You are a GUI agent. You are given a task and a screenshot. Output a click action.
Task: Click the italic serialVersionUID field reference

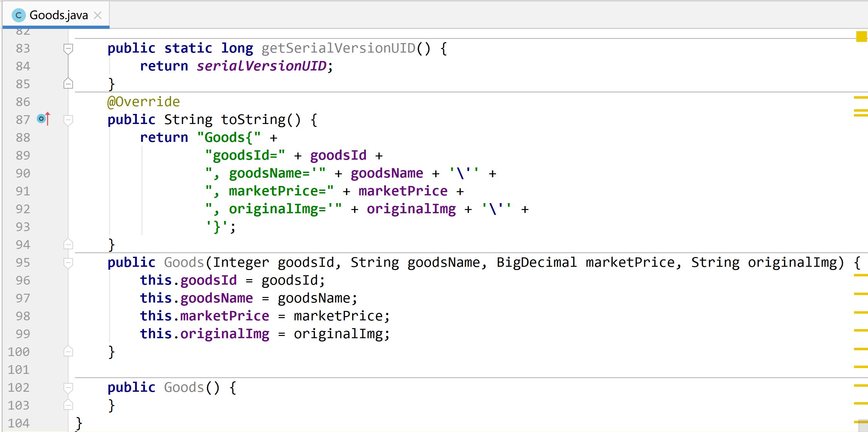(x=261, y=66)
